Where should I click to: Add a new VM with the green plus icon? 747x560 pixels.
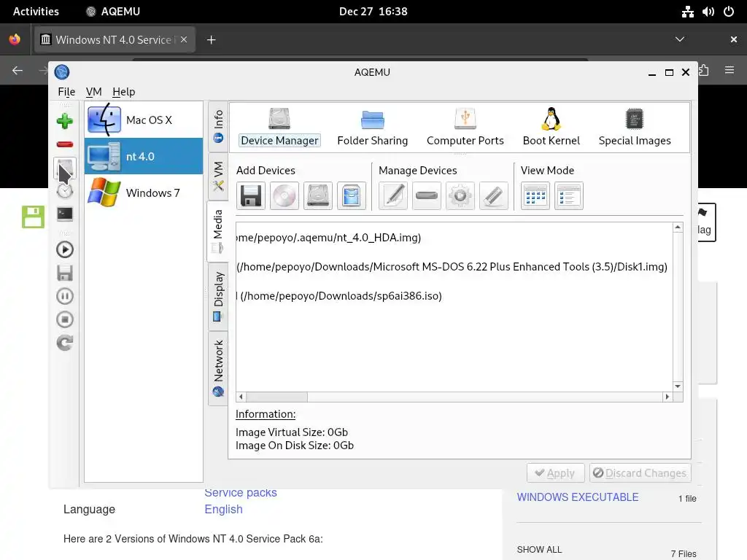[65, 122]
